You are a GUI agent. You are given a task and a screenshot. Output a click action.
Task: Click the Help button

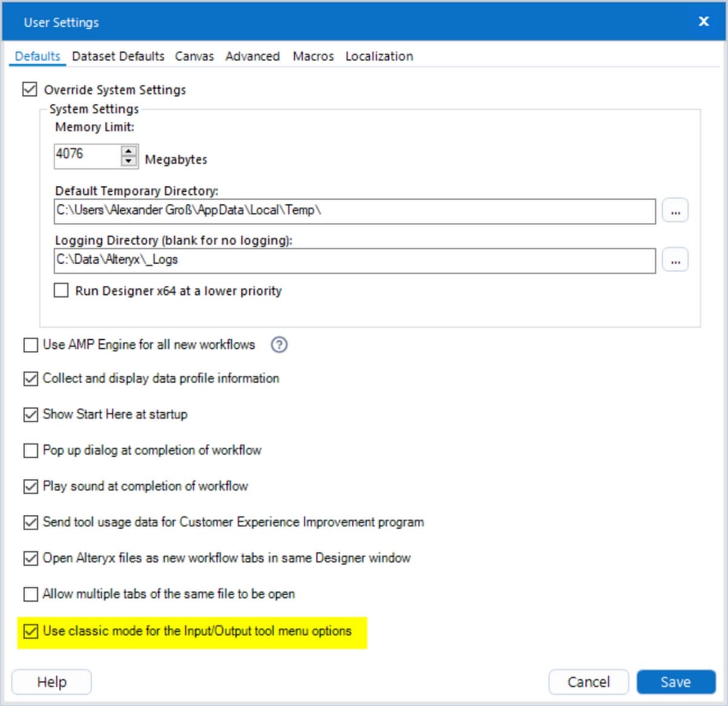point(52,682)
